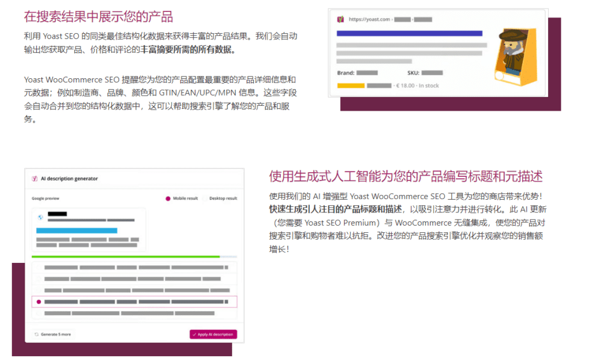Click the Brand: label in the rich result
Image resolution: width=616 pixels, height=364 pixels.
pos(346,73)
